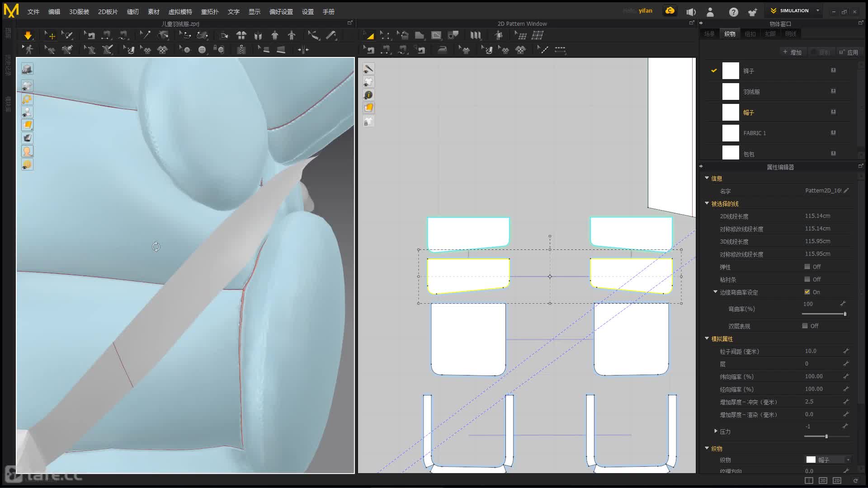Collapse the 边缘弯曲率设定 sub-section
The image size is (868, 488).
[715, 292]
